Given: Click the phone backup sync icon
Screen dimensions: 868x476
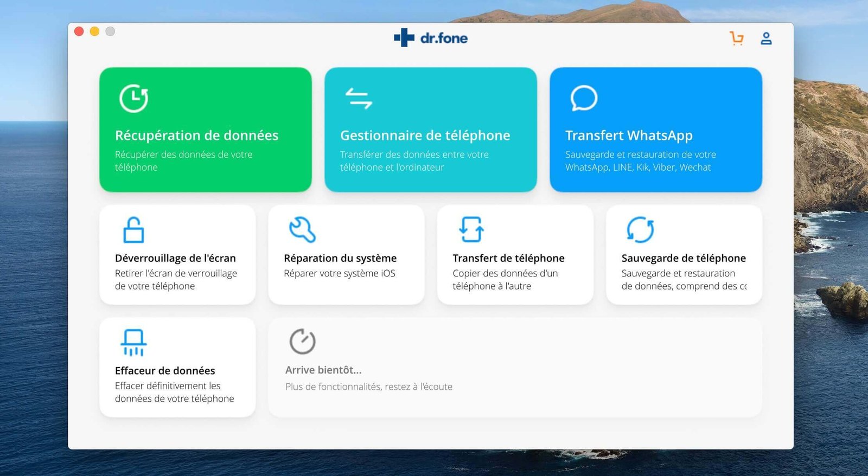Looking at the screenshot, I should [x=640, y=230].
